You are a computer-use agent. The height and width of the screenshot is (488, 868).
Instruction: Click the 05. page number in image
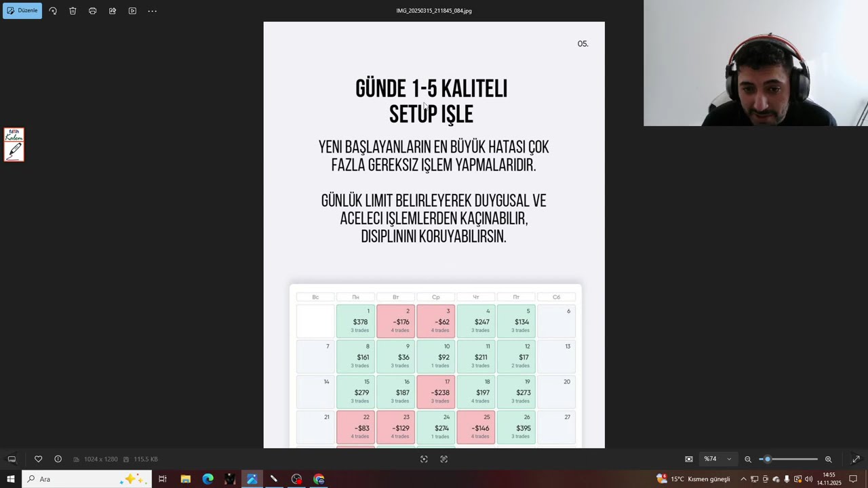pyautogui.click(x=583, y=43)
